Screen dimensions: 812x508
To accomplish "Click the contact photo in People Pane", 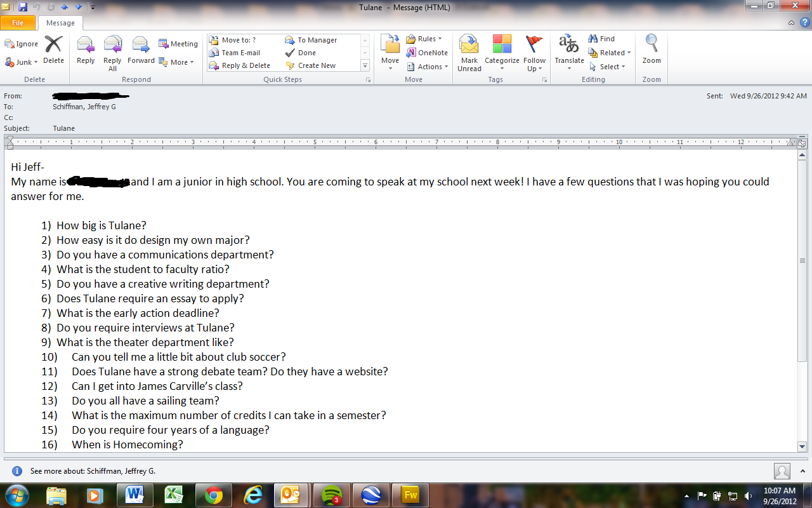I will pos(782,471).
